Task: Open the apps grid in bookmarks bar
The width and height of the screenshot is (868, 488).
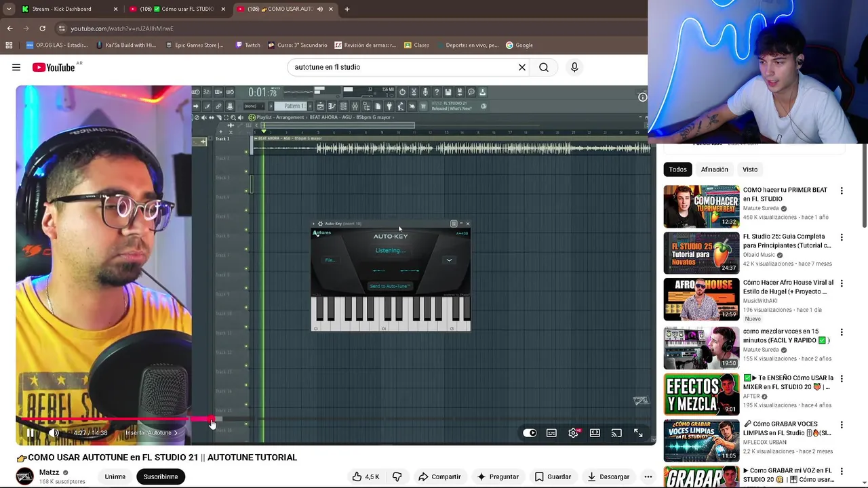Action: [9, 45]
